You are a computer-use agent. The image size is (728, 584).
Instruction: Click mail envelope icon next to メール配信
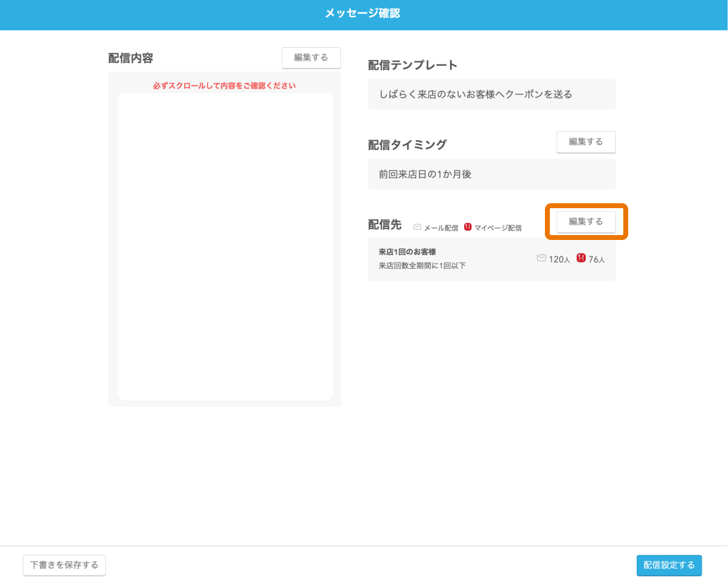pyautogui.click(x=417, y=227)
